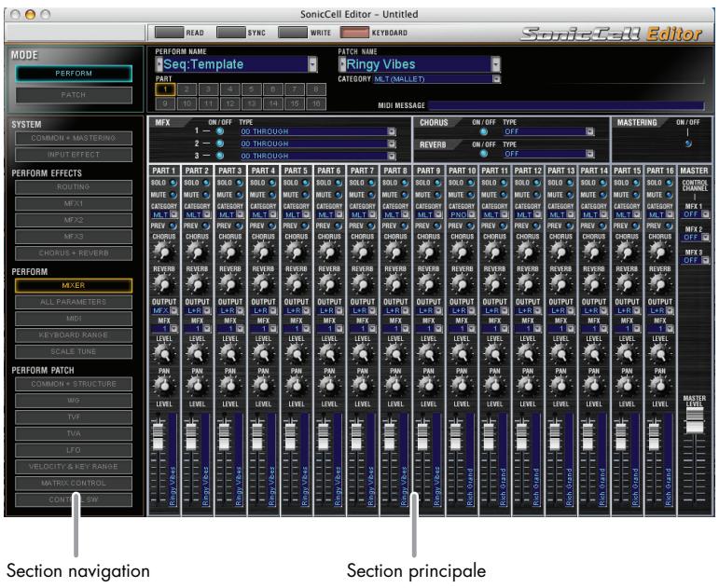Screen dimensions: 719x588
Task: Click the Part 2 level knob
Action: pos(197,354)
